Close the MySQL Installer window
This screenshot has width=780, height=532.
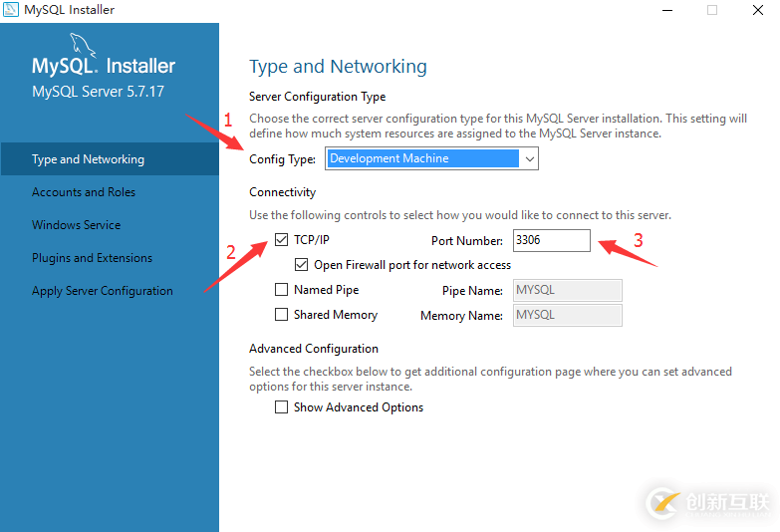[x=758, y=10]
